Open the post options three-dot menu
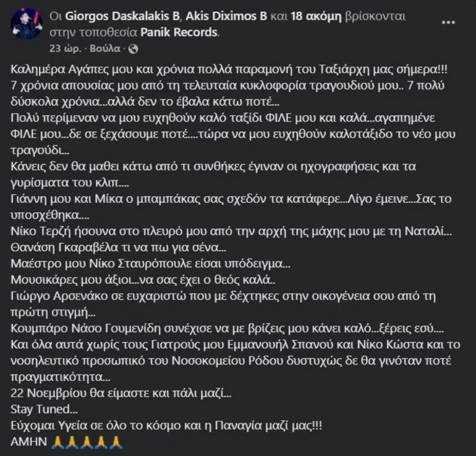 (449, 23)
